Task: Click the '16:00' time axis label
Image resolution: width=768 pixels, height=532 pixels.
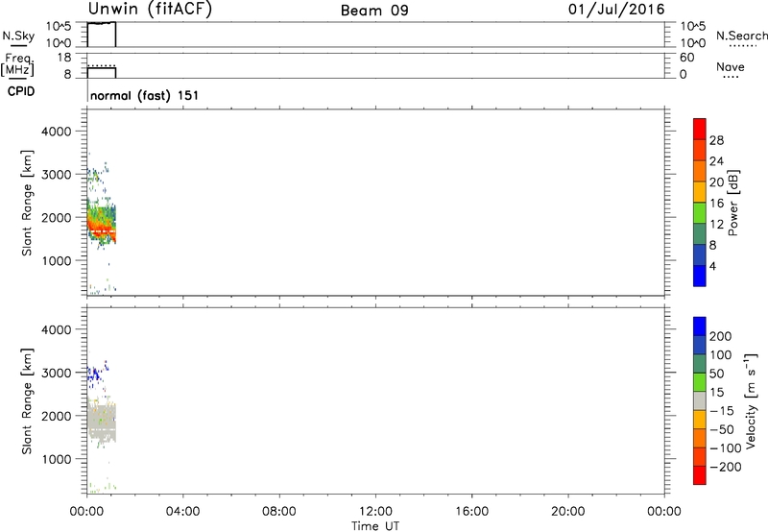Action: (471, 512)
